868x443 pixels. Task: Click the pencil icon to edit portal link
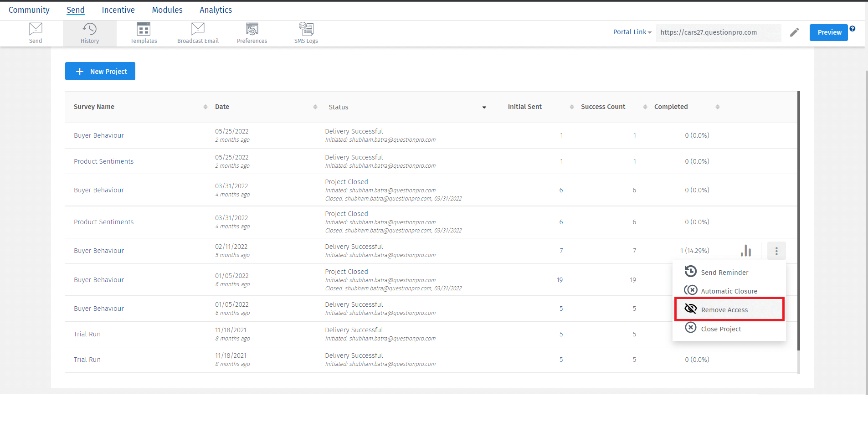point(794,32)
